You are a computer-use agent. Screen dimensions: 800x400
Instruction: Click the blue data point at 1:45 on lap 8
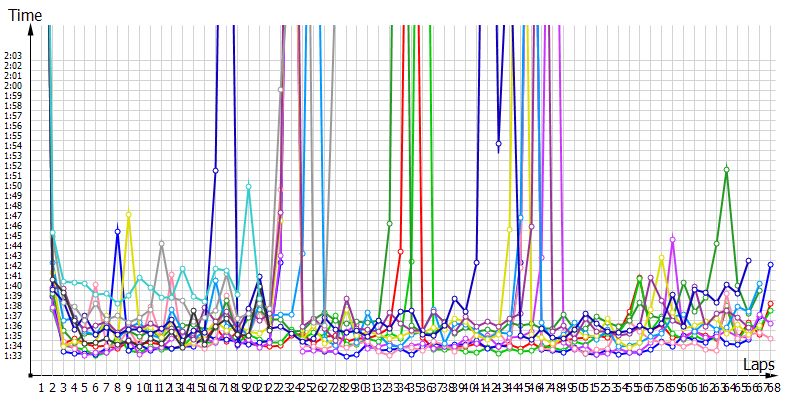coord(117,232)
